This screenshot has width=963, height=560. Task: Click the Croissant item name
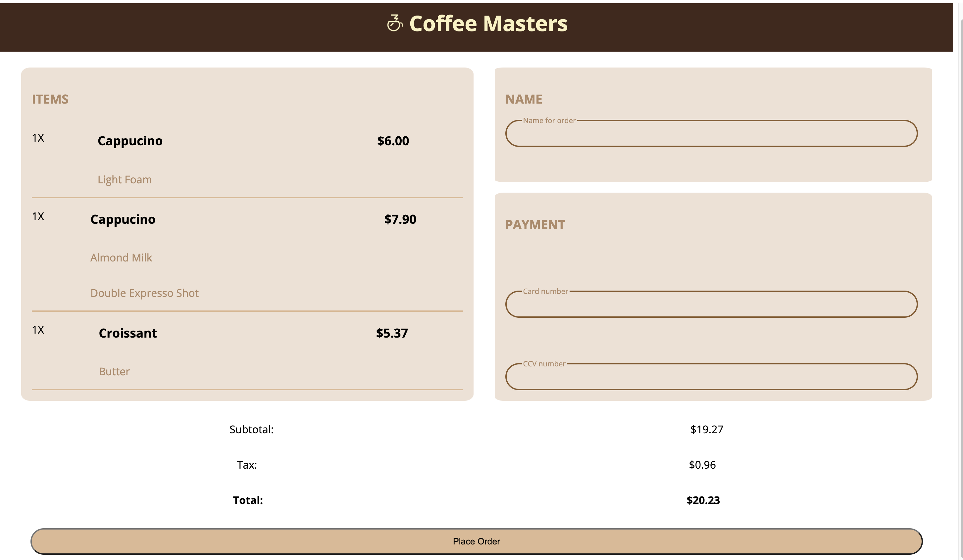tap(127, 333)
